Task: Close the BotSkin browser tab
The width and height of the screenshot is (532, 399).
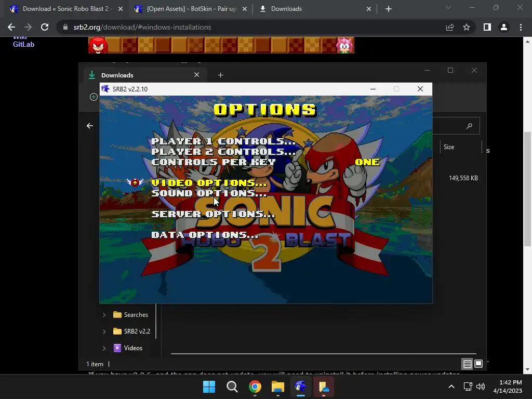Action: tap(245, 9)
